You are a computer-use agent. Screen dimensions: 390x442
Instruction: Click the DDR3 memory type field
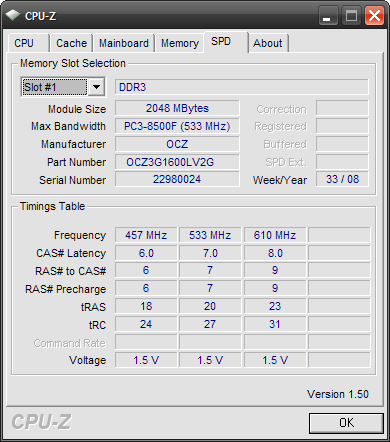pos(242,87)
